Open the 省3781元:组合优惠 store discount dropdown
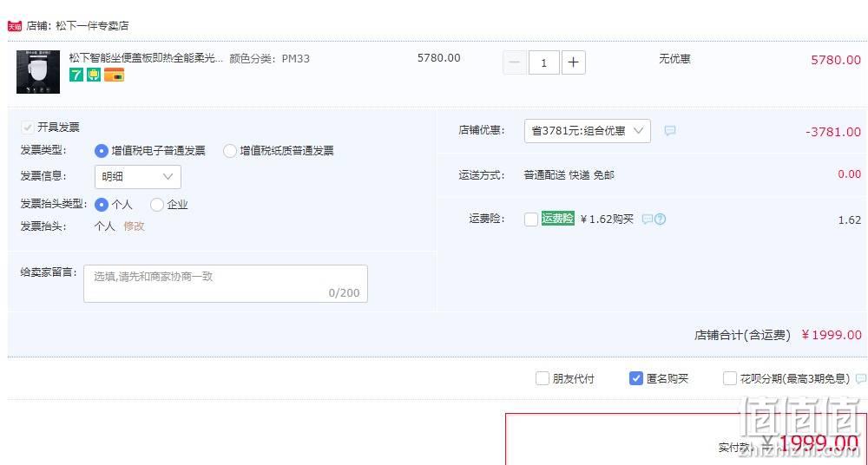This screenshot has height=465, width=868. click(x=588, y=131)
